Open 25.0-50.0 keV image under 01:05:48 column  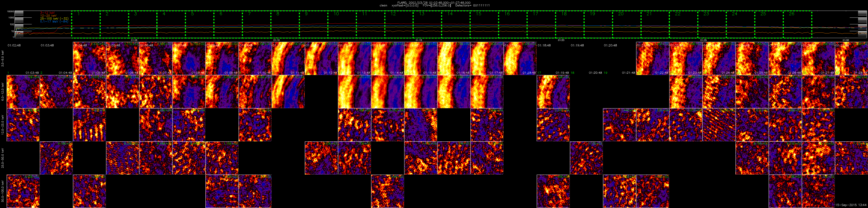pos(123,158)
